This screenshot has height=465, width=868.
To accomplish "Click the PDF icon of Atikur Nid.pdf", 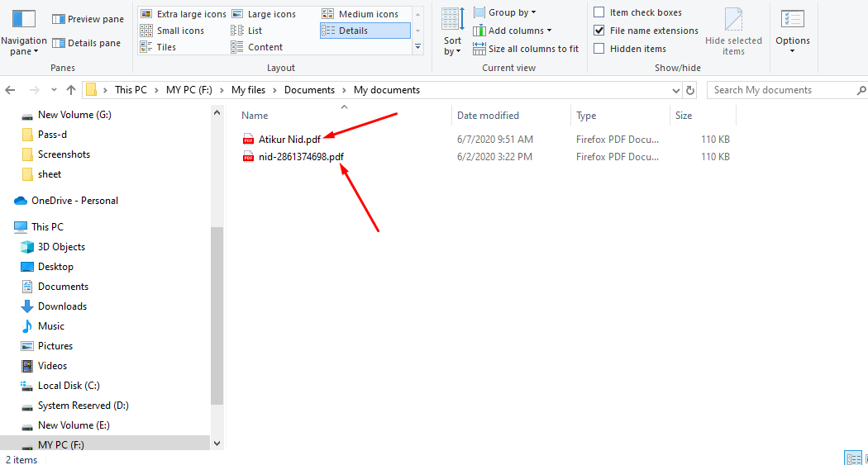I will [x=249, y=140].
